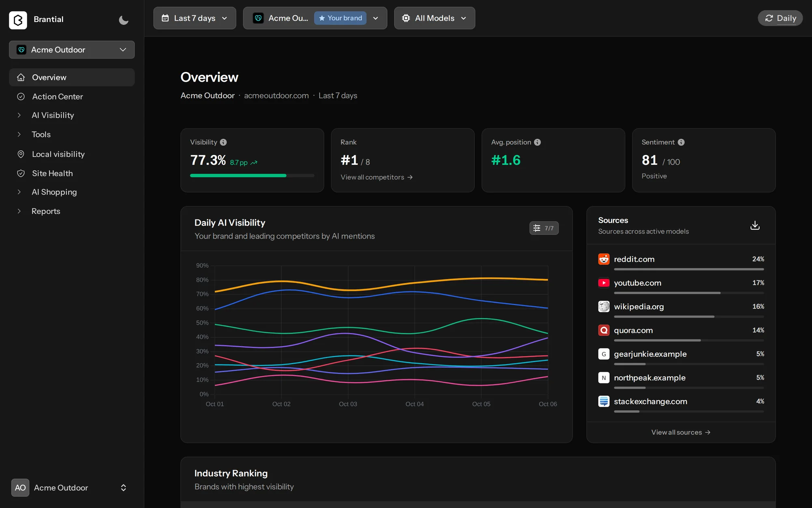The height and width of the screenshot is (508, 812).
Task: Click the Avg. position info icon
Action: tap(537, 142)
